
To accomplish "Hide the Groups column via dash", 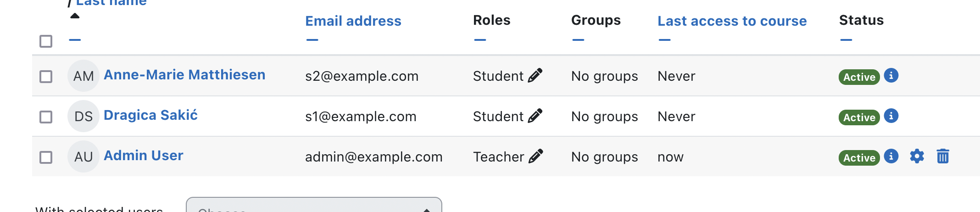I will tap(578, 40).
